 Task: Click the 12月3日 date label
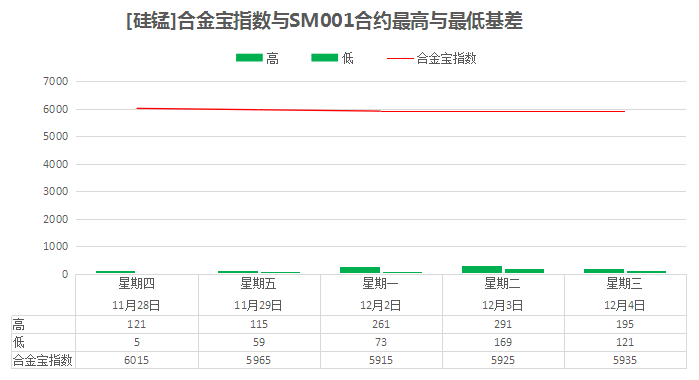[x=503, y=305]
